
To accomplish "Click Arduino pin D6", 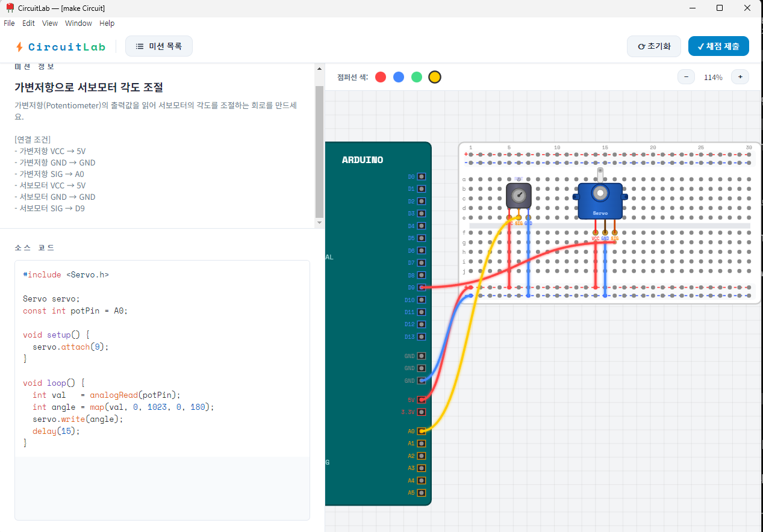I will click(422, 251).
